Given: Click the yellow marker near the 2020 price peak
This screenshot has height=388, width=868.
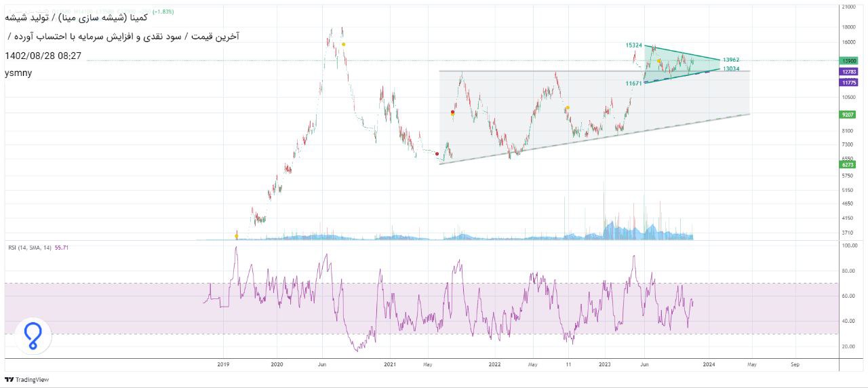Looking at the screenshot, I should 344,45.
